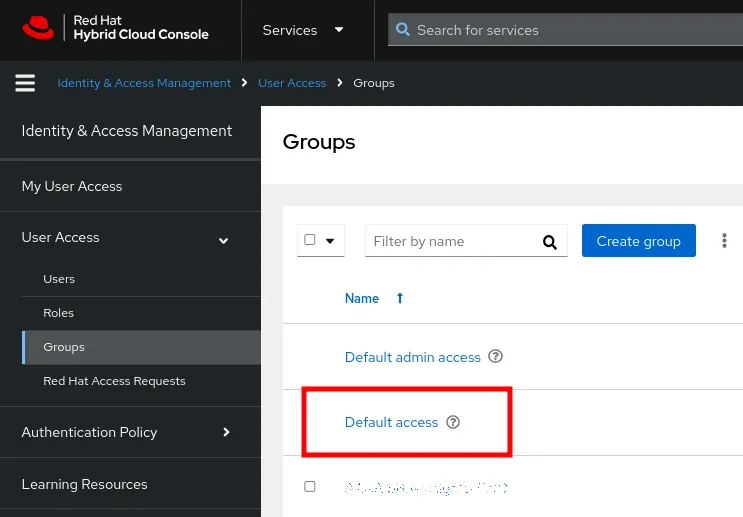This screenshot has height=517, width=743.
Task: Click the help icon next to Default access
Action: coord(453,422)
